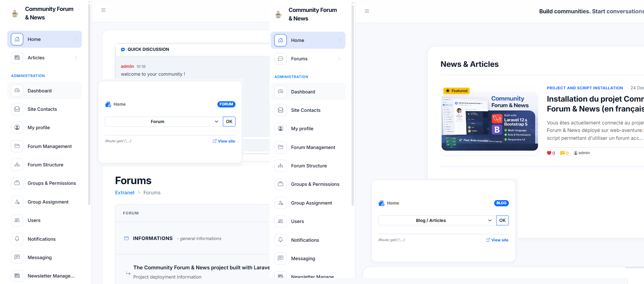Click hamburger menu icon in left panel

point(103,10)
